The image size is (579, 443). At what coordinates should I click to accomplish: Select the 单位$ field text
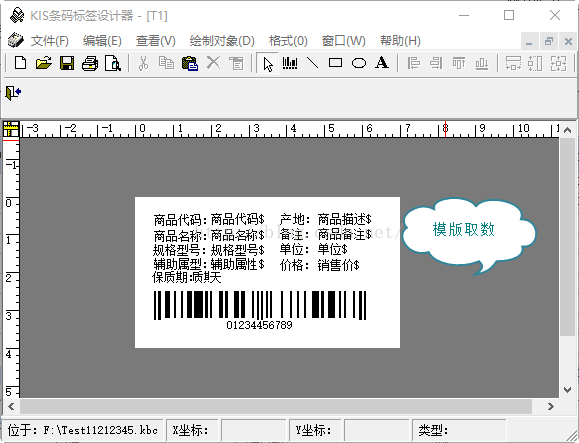pos(332,249)
